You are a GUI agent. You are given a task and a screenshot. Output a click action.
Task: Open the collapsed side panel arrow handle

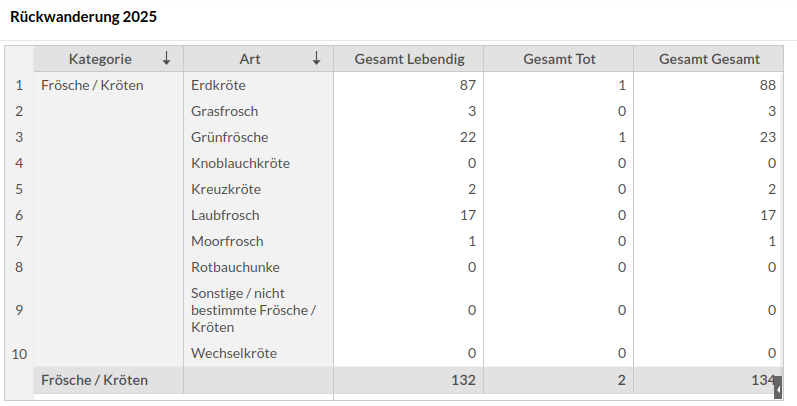777,387
